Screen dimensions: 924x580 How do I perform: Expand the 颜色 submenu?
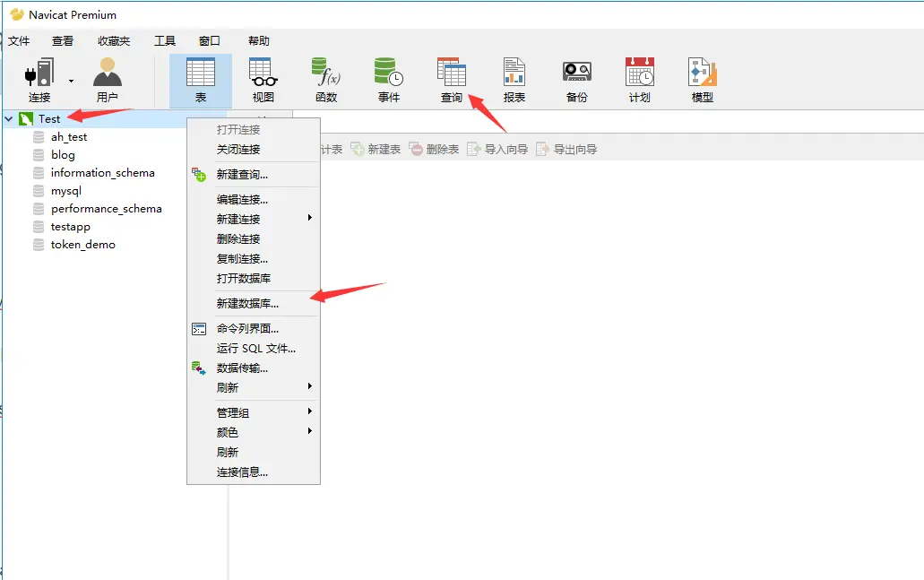point(254,432)
